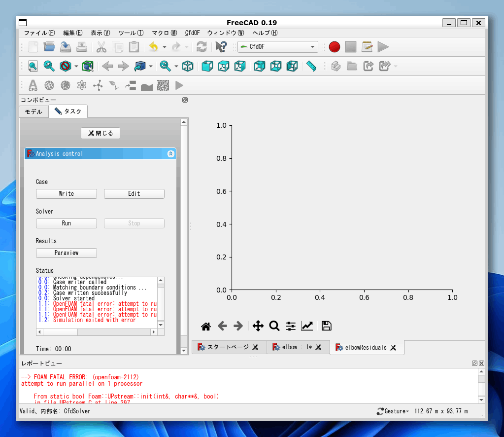Screen dimensions: 504x437
Task: Float the コンボビュー panel
Action: [x=185, y=100]
